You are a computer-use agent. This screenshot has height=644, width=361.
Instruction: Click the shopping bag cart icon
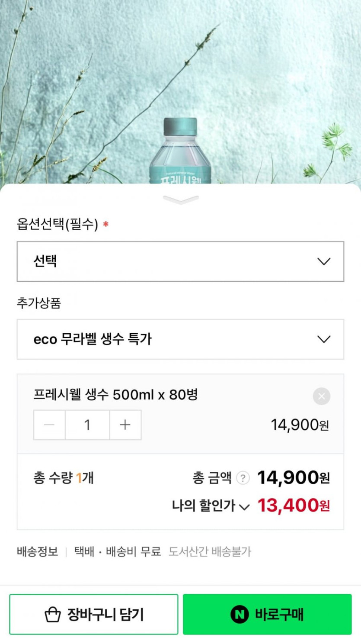53,615
